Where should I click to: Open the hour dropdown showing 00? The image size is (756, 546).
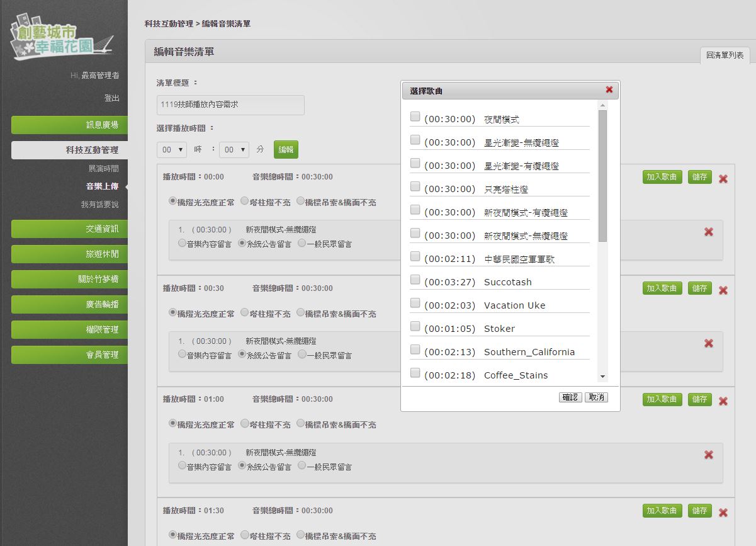pyautogui.click(x=172, y=150)
